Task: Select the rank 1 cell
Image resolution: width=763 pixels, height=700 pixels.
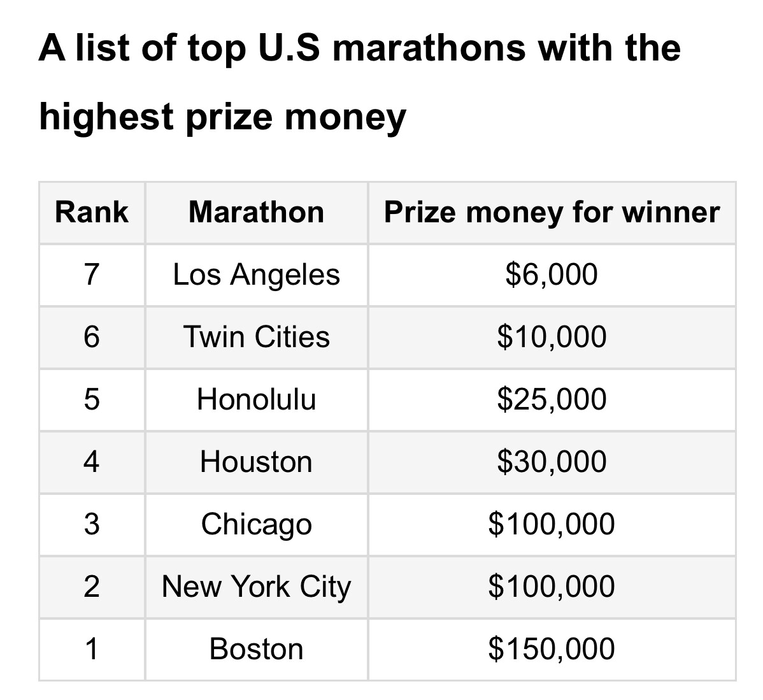Action: (92, 649)
